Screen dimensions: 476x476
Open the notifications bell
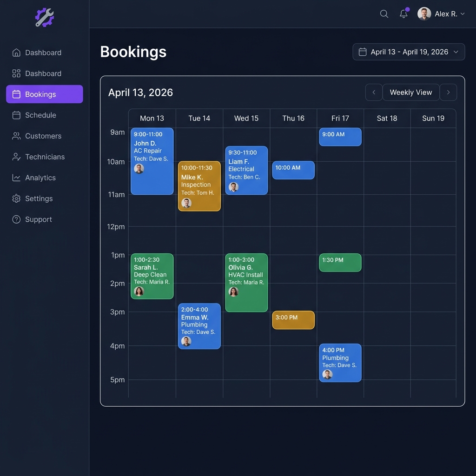[x=403, y=14]
